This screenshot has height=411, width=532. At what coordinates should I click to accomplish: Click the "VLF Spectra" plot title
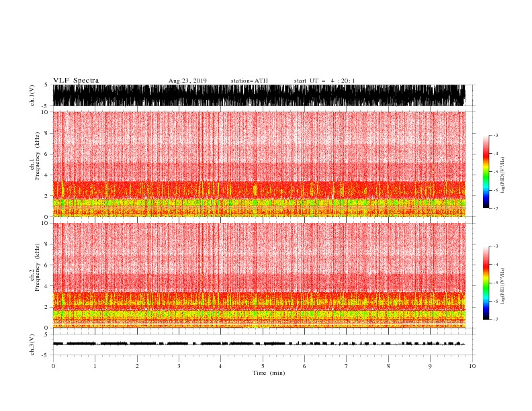(x=76, y=81)
